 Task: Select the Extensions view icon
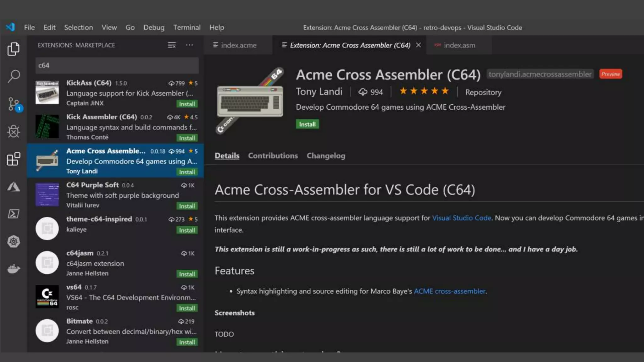(x=13, y=159)
